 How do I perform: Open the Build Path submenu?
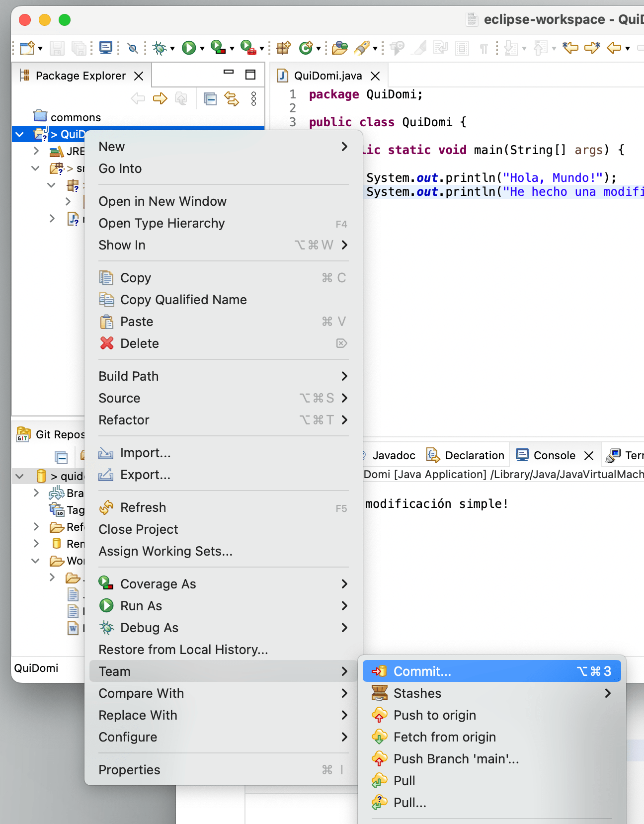(x=223, y=376)
